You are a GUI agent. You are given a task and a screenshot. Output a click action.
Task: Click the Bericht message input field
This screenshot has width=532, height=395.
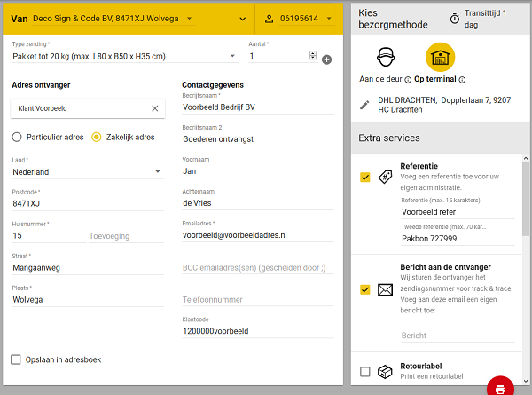(x=458, y=336)
